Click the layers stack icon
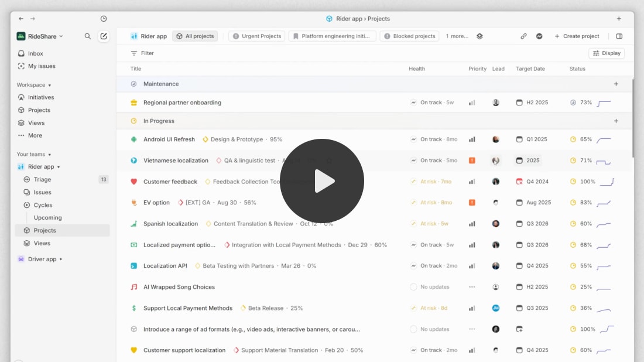The width and height of the screenshot is (644, 362). (479, 36)
